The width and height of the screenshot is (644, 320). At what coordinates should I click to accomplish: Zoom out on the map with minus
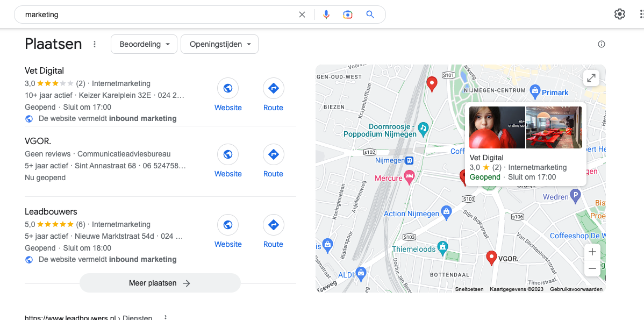[592, 268]
